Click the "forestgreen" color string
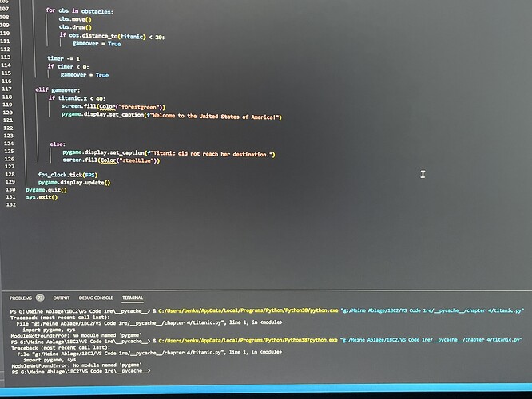 139,107
